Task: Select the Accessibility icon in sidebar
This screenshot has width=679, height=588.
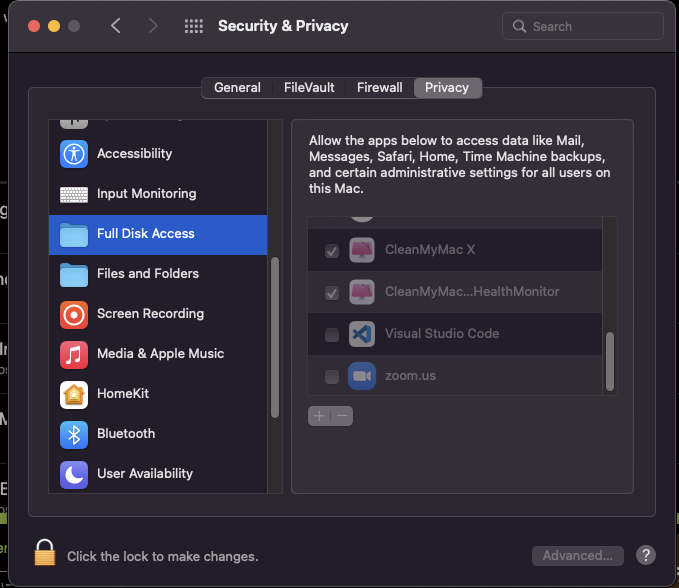Action: coord(74,154)
